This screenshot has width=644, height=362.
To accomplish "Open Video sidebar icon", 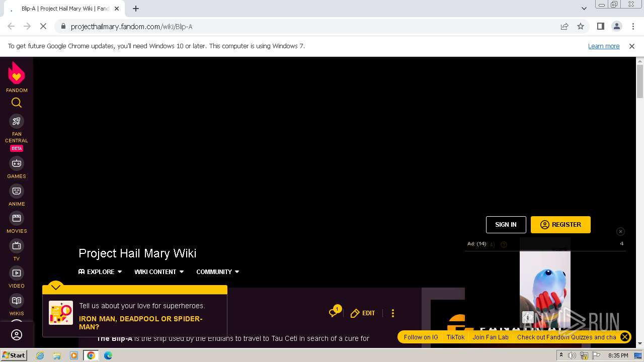I will pyautogui.click(x=17, y=273).
